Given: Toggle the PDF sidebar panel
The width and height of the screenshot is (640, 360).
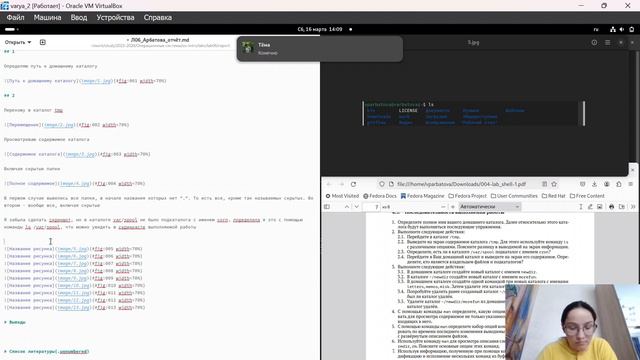Looking at the screenshot, I should pos(327,207).
